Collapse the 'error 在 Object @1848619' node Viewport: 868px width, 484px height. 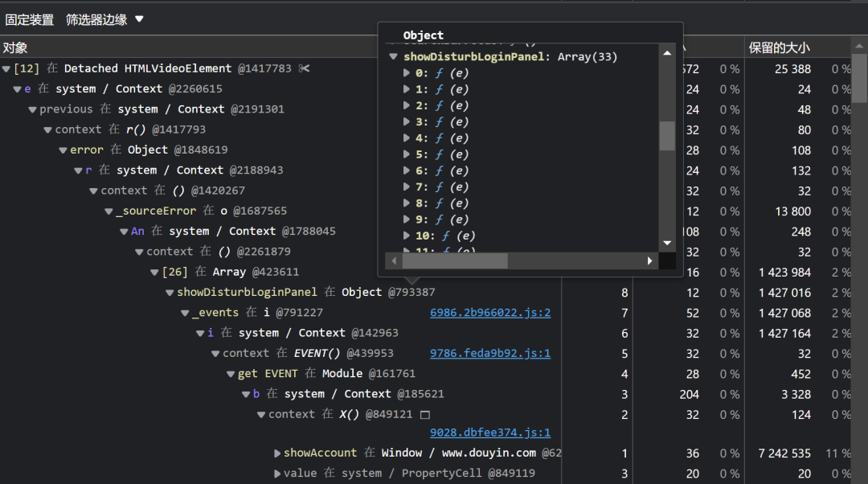tap(63, 150)
